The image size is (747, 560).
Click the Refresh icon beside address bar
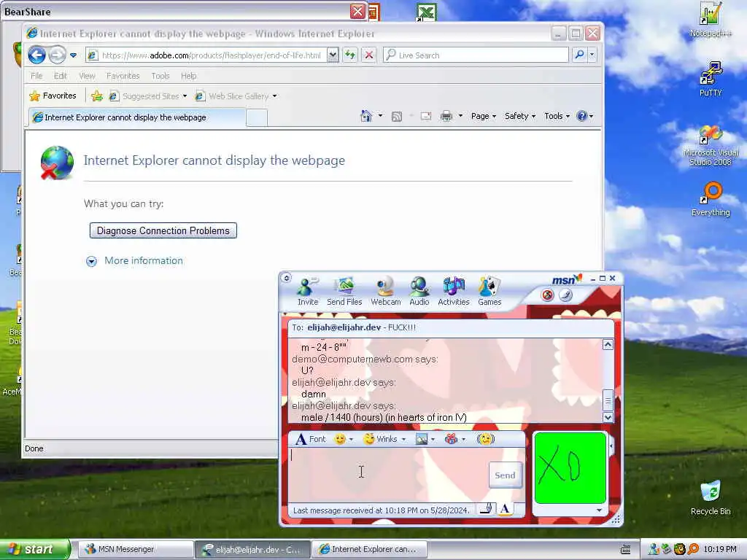350,55
